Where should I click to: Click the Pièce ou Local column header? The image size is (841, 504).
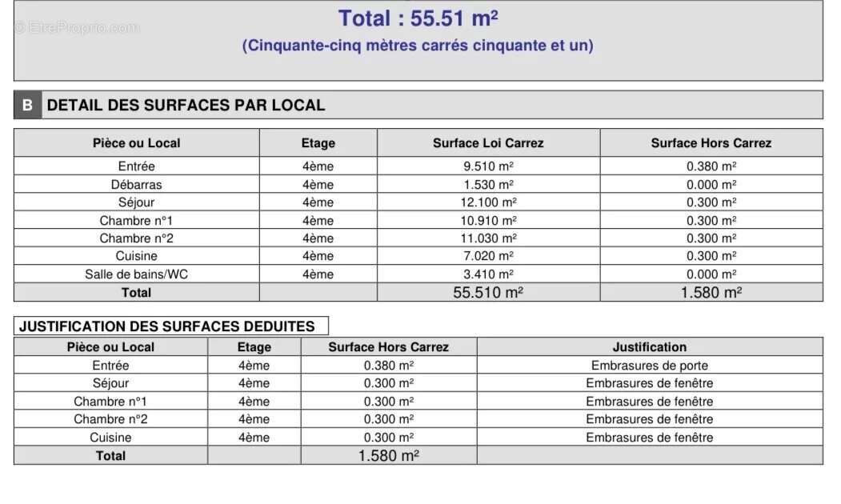pyautogui.click(x=136, y=143)
